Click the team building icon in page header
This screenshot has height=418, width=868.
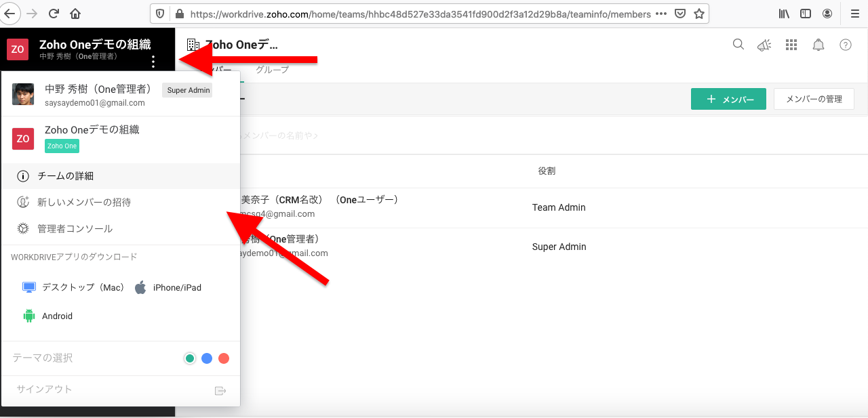pyautogui.click(x=193, y=45)
